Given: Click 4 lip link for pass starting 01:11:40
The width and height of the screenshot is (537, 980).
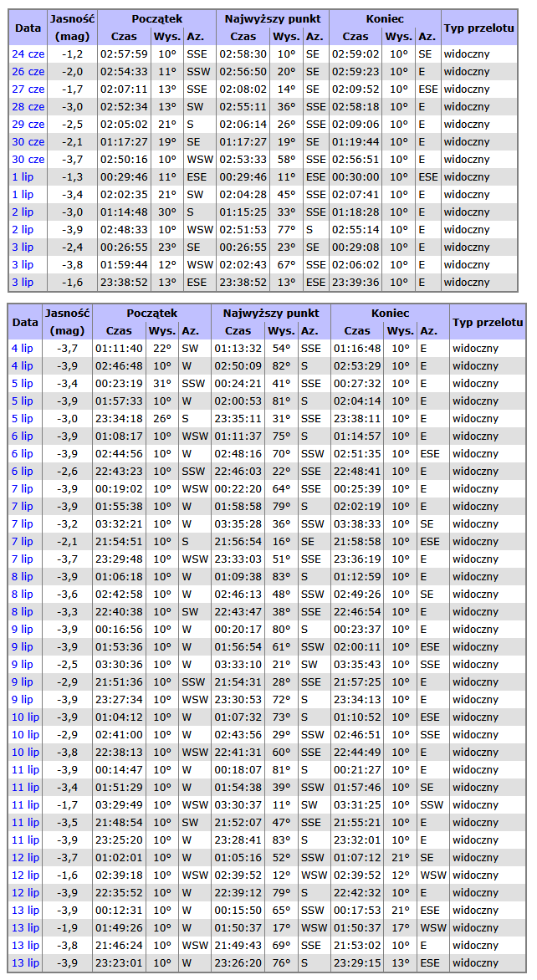Looking at the screenshot, I should [x=23, y=348].
